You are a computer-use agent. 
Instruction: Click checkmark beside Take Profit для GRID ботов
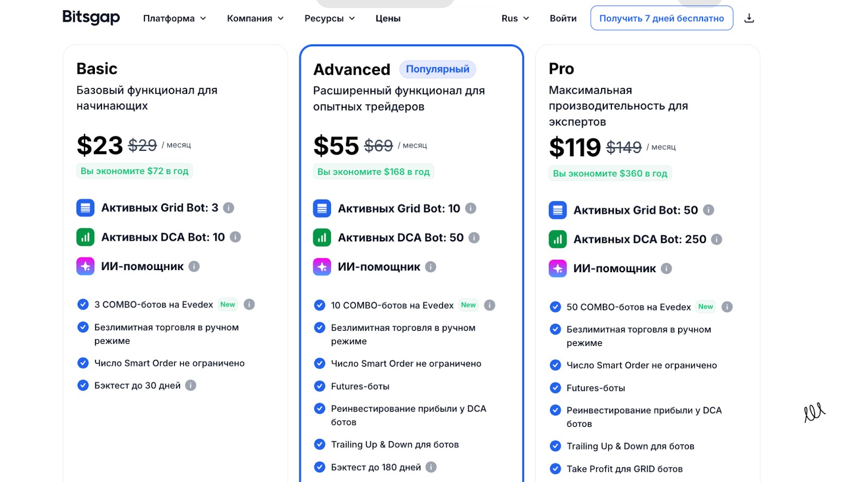coord(556,468)
